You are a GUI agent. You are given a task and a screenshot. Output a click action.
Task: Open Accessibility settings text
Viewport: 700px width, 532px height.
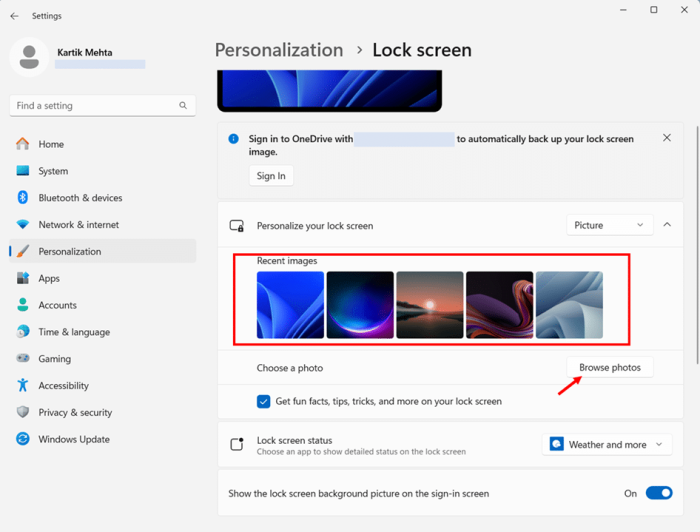click(x=63, y=386)
